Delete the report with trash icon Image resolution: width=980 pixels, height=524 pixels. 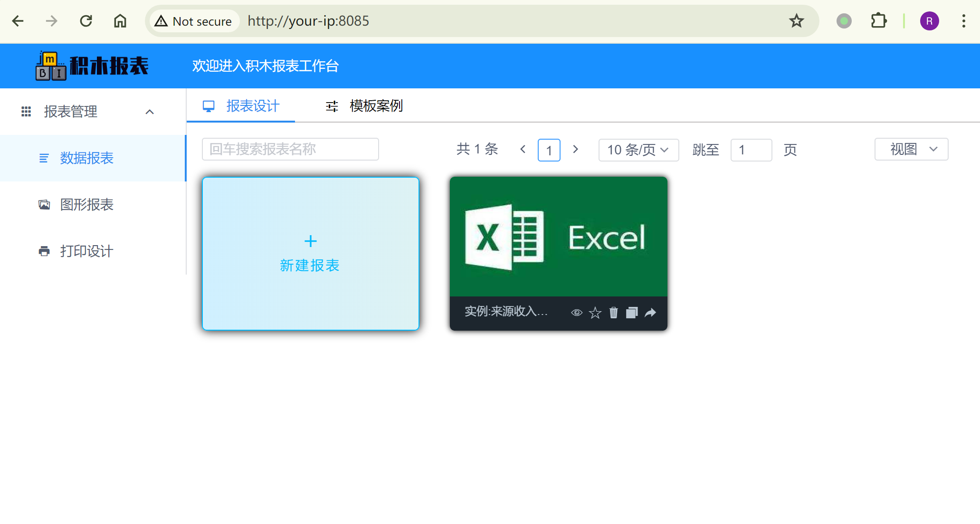tap(613, 313)
